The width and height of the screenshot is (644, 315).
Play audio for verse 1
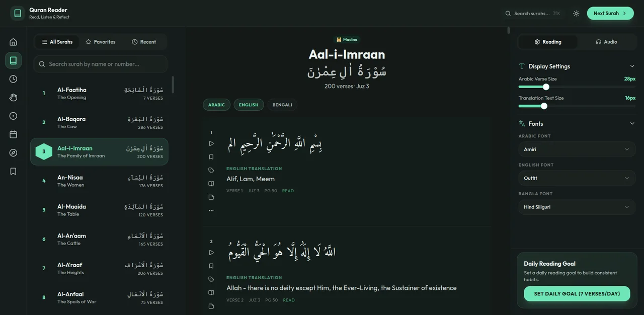[211, 143]
